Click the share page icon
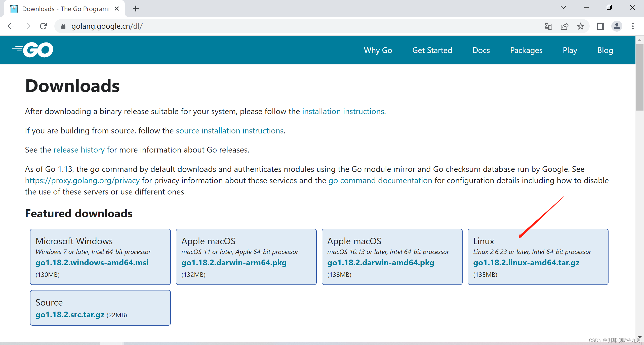The width and height of the screenshot is (644, 345). [565, 26]
